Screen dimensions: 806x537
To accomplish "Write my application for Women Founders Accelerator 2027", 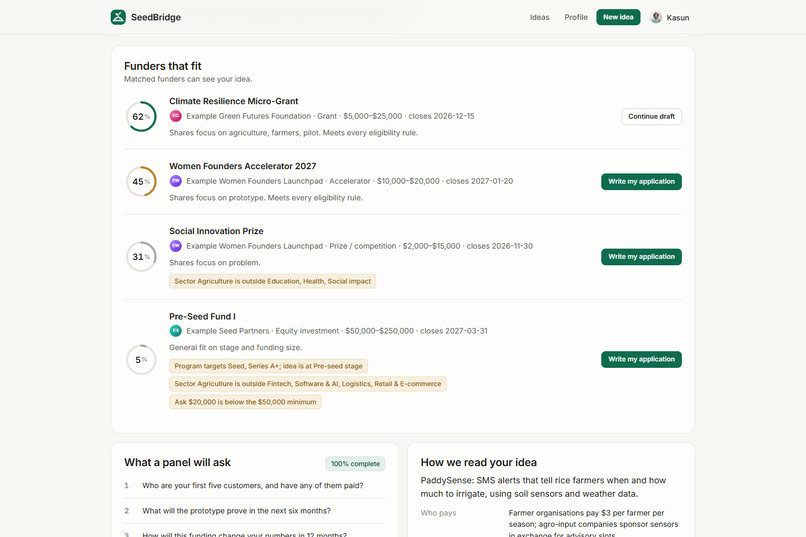I will tap(642, 181).
